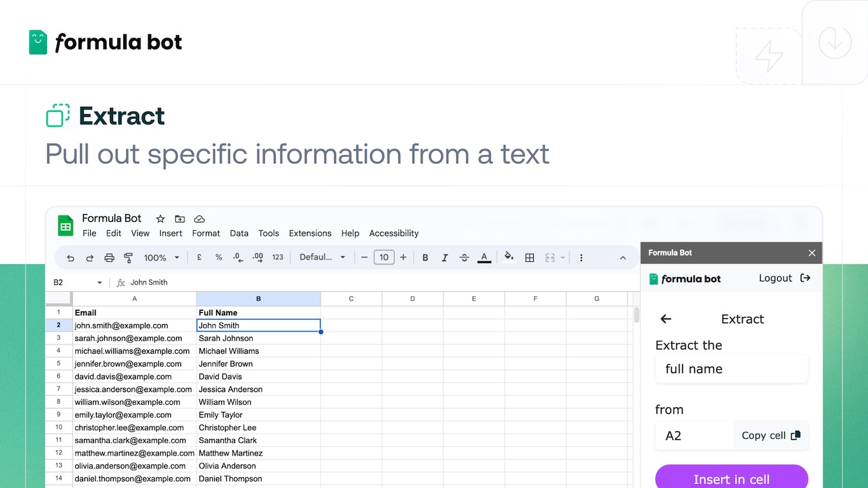Open the Format menu
This screenshot has height=488, width=868.
(206, 233)
